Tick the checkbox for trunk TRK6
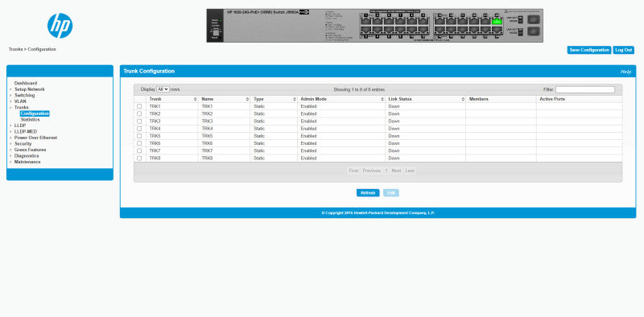 pos(139,143)
